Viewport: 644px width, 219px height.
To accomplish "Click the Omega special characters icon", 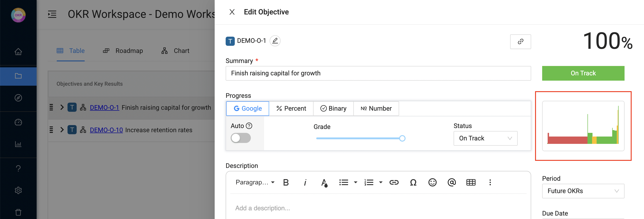I will coord(413,182).
